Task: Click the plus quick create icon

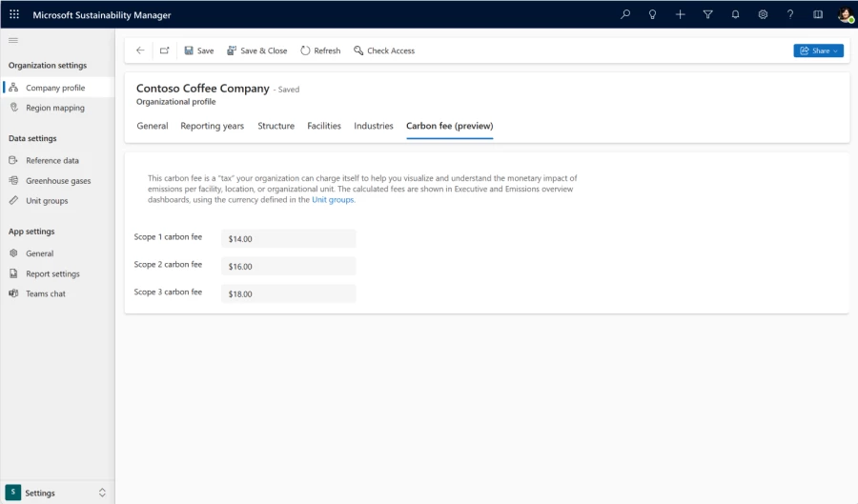Action: pyautogui.click(x=680, y=14)
